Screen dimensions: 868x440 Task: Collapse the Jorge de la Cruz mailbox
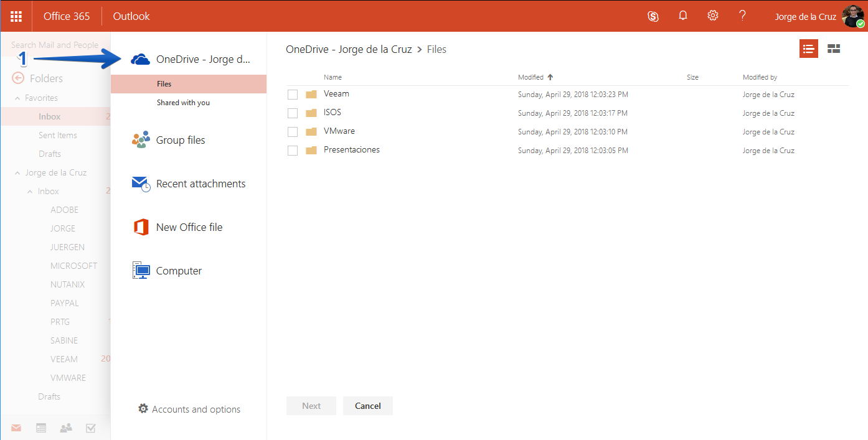tap(17, 173)
